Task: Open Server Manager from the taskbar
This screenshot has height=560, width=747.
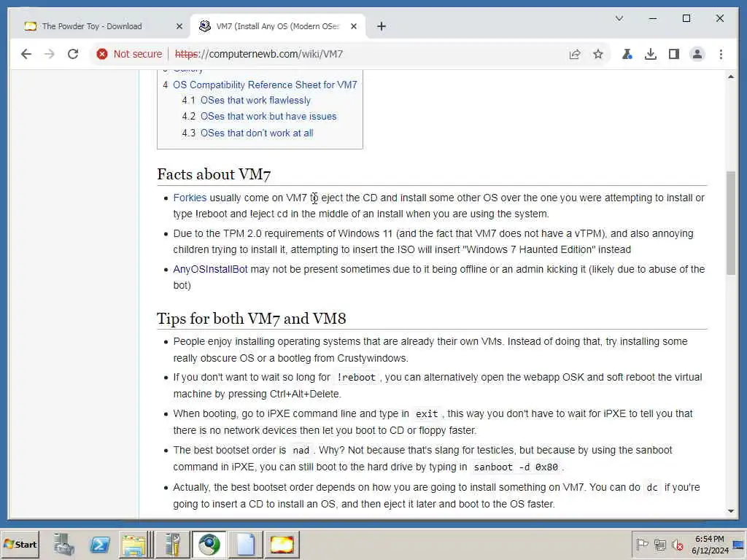Action: point(63,545)
